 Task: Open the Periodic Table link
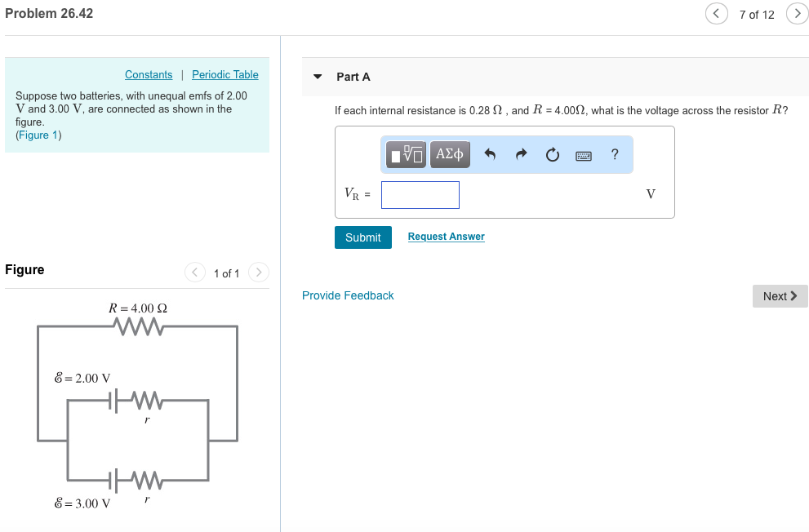coord(224,74)
